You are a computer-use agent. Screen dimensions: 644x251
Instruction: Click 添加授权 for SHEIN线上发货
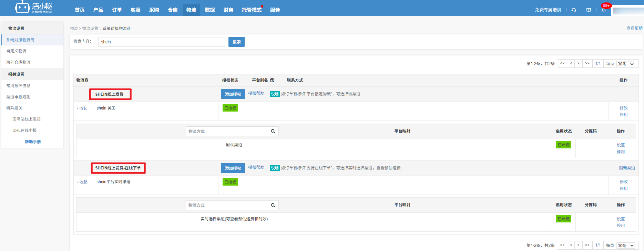(x=233, y=94)
